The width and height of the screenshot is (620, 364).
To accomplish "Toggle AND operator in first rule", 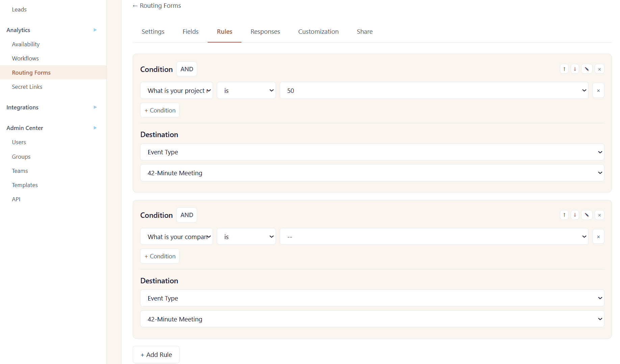I will (187, 69).
